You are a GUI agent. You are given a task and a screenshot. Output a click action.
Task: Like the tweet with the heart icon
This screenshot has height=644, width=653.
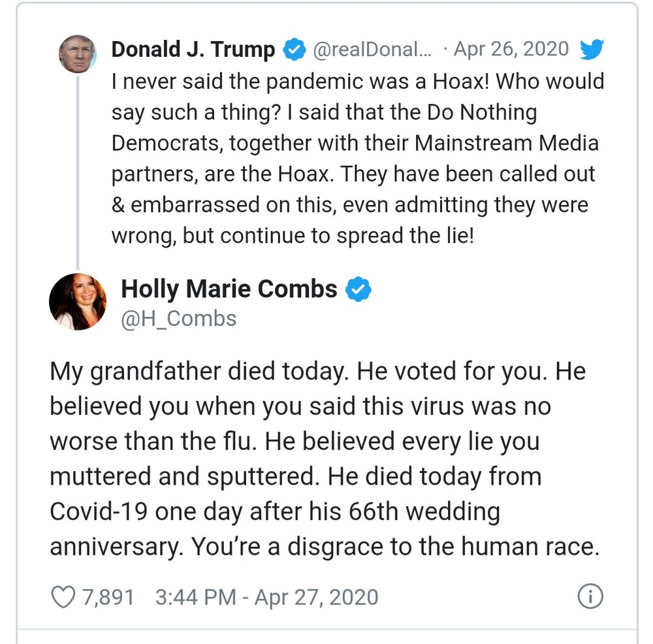tap(63, 597)
